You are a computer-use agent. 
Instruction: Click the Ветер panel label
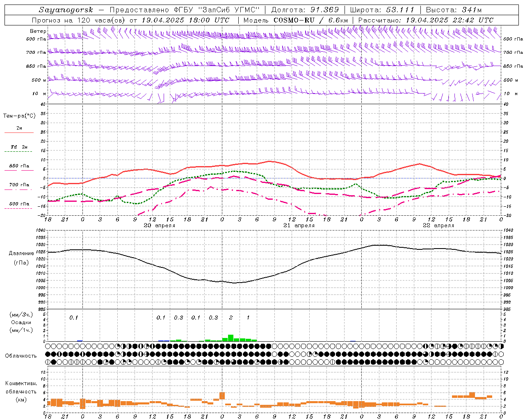[38, 31]
